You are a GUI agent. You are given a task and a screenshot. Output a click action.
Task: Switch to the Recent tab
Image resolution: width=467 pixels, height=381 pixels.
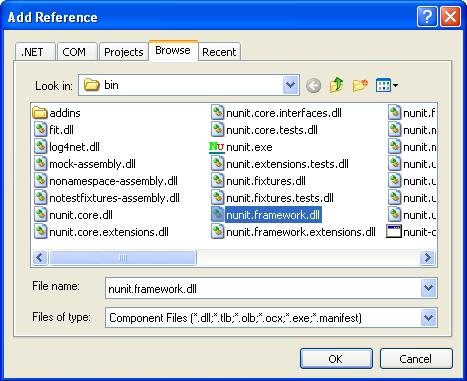[x=219, y=52]
